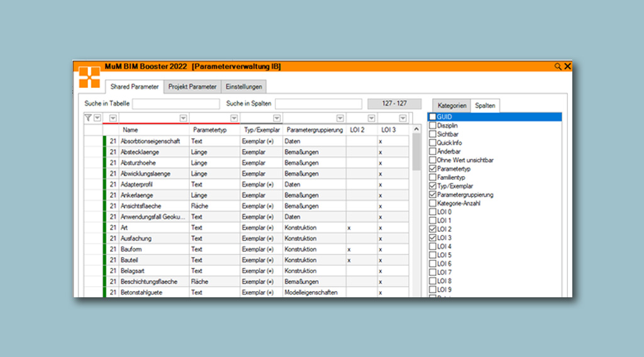Select the Ansichtsflaeche row name
The height and width of the screenshot is (357, 644).
click(141, 206)
